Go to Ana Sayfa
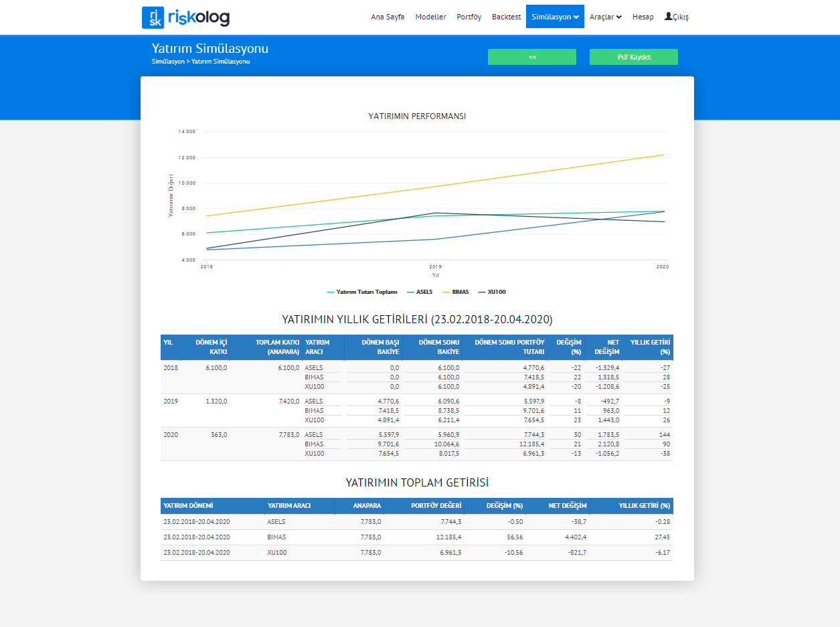The image size is (840, 627). pos(388,17)
